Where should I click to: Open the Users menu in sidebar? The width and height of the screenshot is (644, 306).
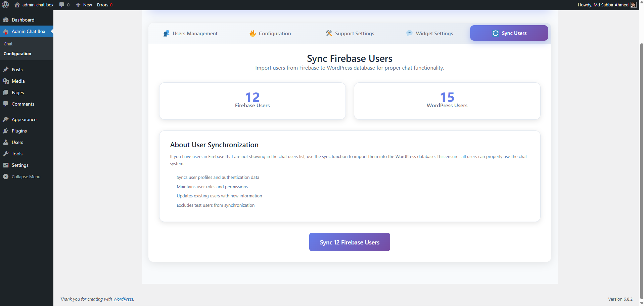pyautogui.click(x=27, y=142)
